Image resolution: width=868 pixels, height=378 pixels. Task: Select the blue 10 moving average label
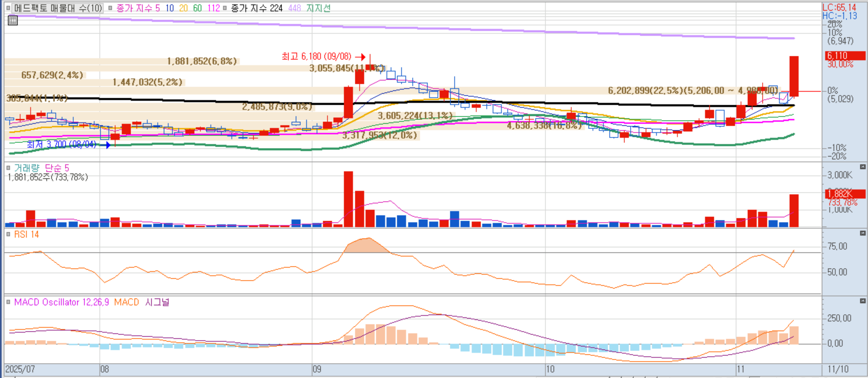tap(170, 8)
